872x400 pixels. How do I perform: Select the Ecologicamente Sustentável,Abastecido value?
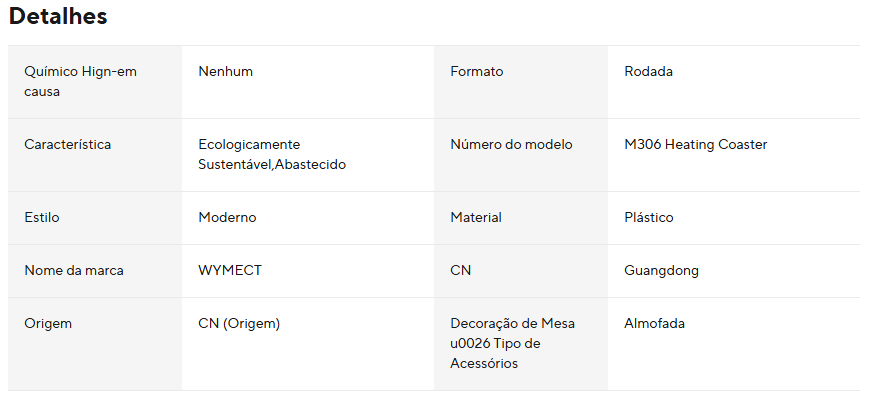click(272, 154)
